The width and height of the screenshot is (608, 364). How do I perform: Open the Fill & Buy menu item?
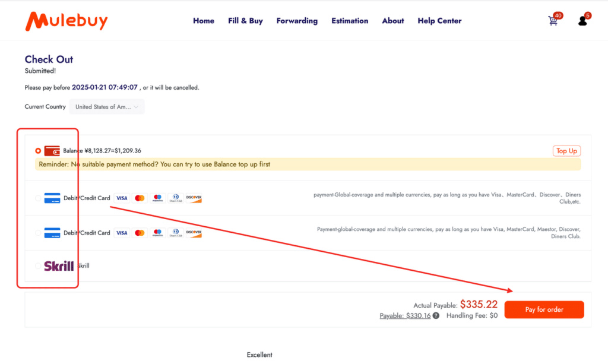[x=245, y=21]
